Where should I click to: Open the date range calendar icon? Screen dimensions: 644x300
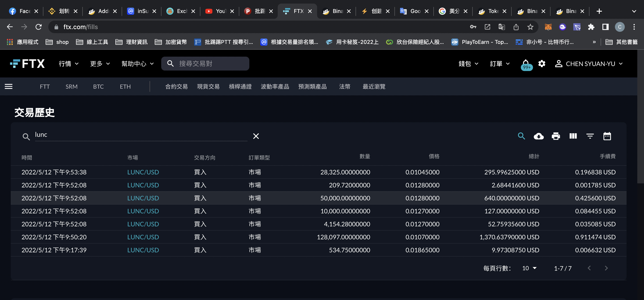[607, 136]
